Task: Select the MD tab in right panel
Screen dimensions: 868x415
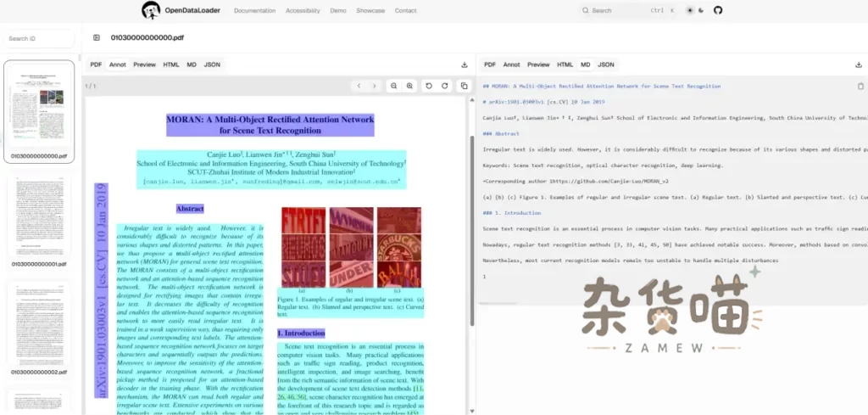Action: [586, 64]
